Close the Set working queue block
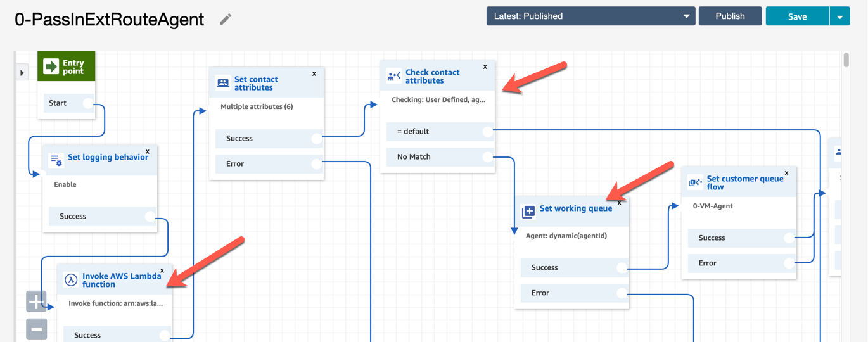868x342 pixels. (x=620, y=203)
